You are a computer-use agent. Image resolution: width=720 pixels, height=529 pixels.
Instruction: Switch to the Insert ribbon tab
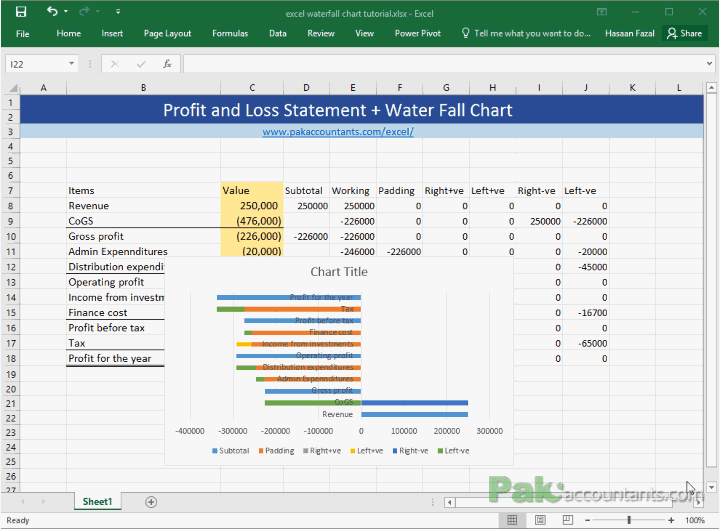112,34
